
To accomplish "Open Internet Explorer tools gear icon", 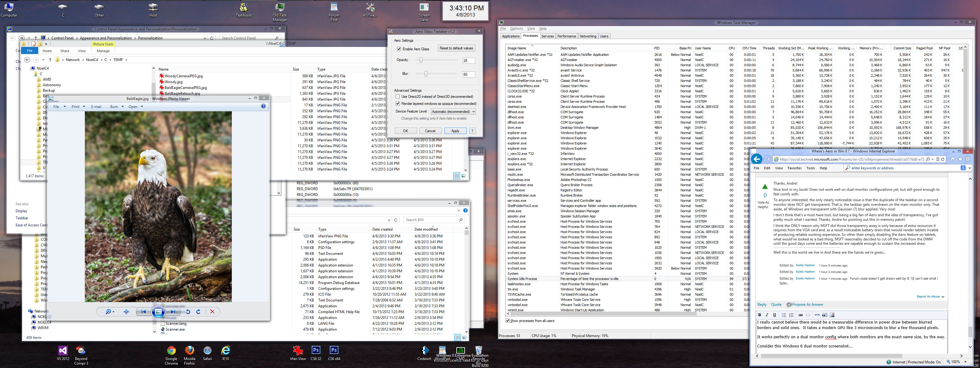I will (967, 159).
